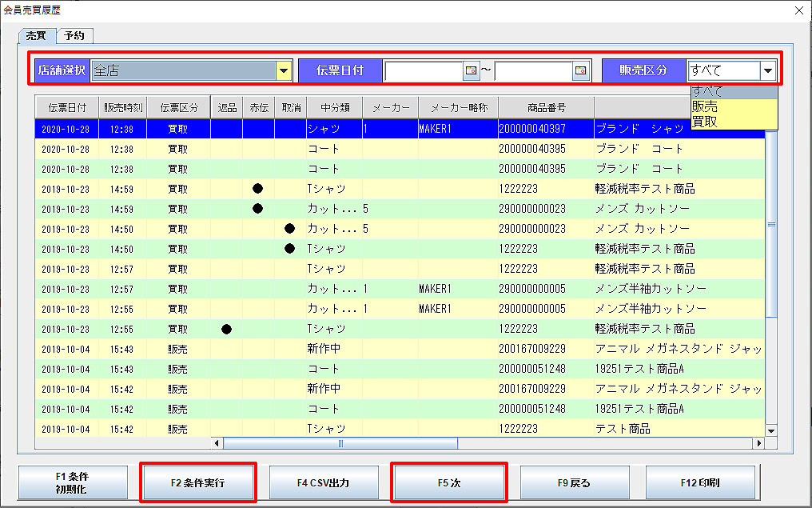The width and height of the screenshot is (812, 508).
Task: Expand the 店舗選択 store dropdown
Action: (283, 71)
